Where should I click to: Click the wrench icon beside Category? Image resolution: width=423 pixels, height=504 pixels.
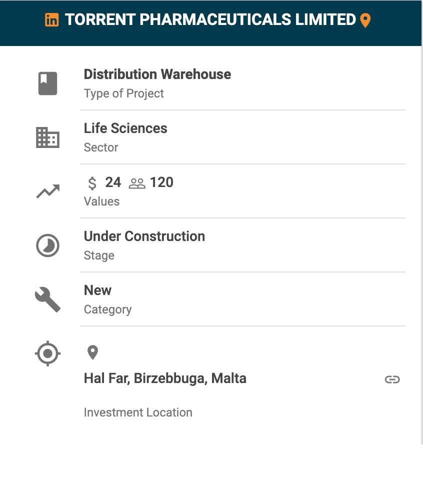pos(48,299)
